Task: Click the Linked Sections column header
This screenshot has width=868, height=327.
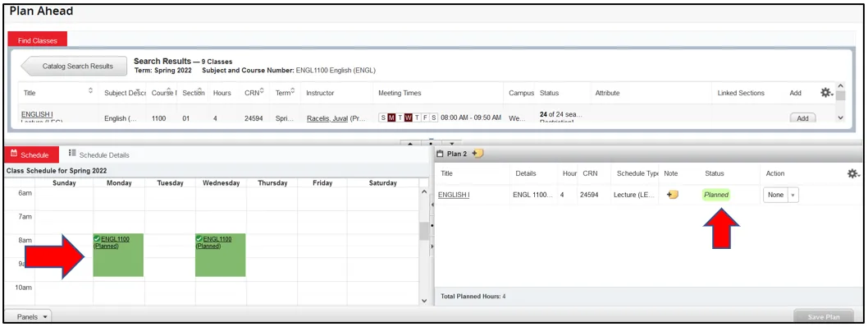Action: pyautogui.click(x=741, y=93)
